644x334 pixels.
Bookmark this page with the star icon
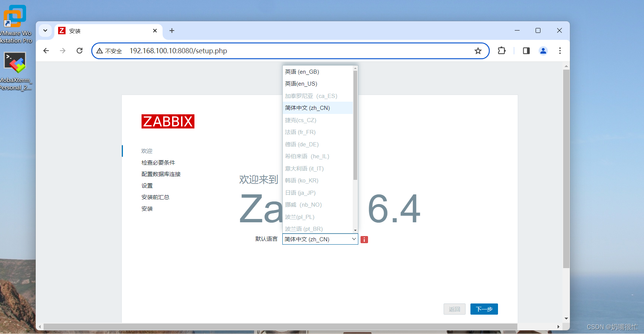tap(478, 51)
